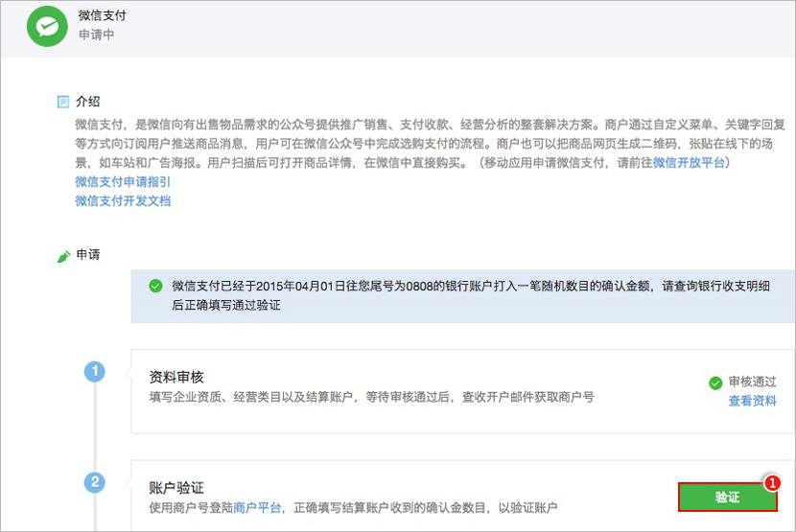Open the 微信支付开发文档 link
This screenshot has width=796, height=532.
(123, 201)
